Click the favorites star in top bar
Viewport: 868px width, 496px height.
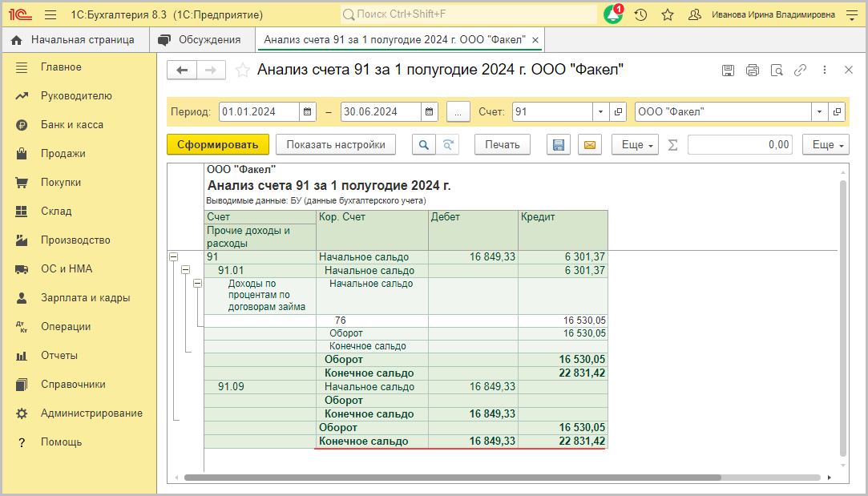pos(667,15)
